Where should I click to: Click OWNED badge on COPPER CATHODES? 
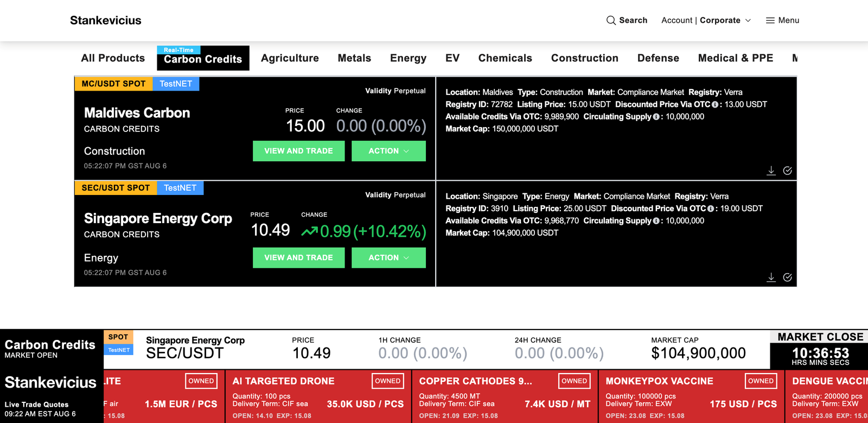coord(574,381)
